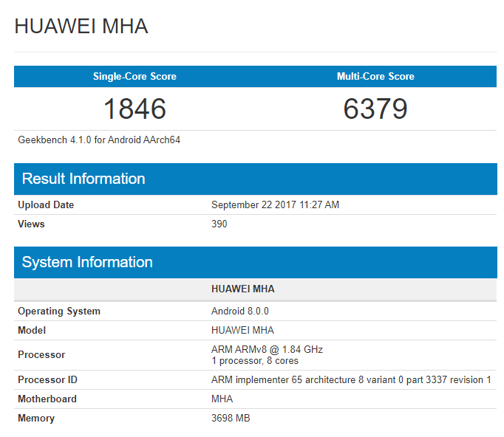Click the Android 8.0.0 value
This screenshot has height=437, width=504.
pyautogui.click(x=240, y=312)
